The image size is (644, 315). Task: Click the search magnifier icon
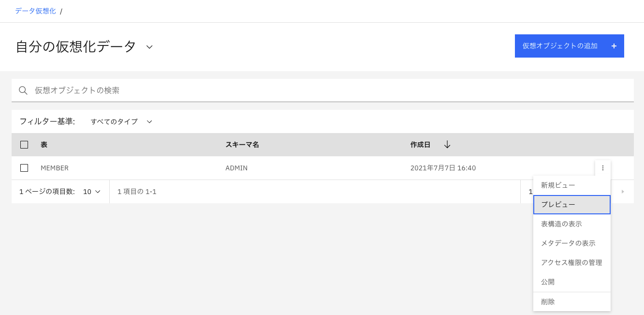point(23,90)
